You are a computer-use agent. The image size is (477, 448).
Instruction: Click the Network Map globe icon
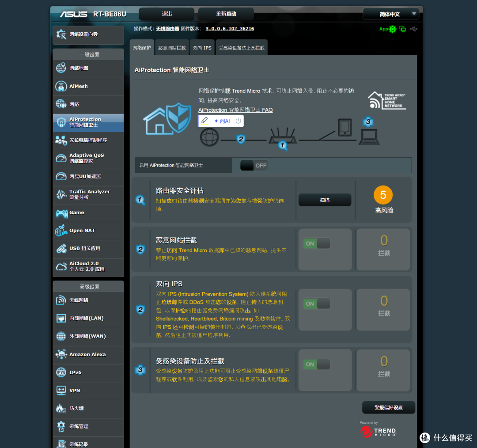click(61, 68)
